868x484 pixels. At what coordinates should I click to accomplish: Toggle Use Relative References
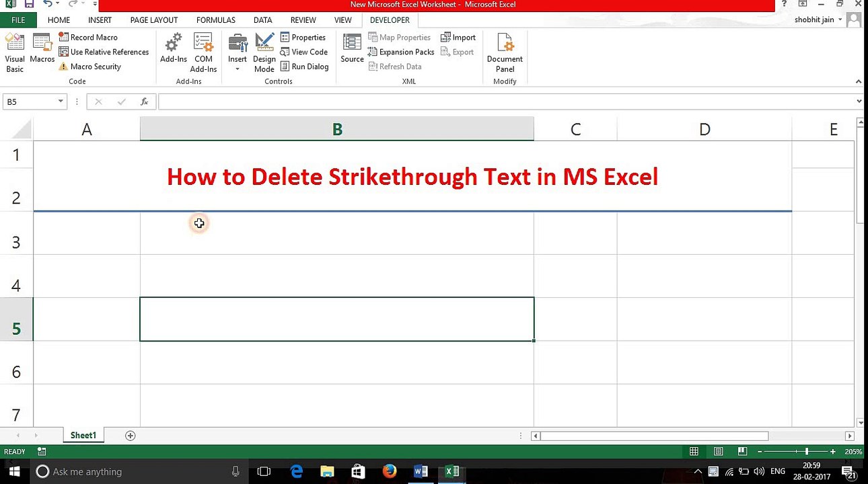pos(104,52)
